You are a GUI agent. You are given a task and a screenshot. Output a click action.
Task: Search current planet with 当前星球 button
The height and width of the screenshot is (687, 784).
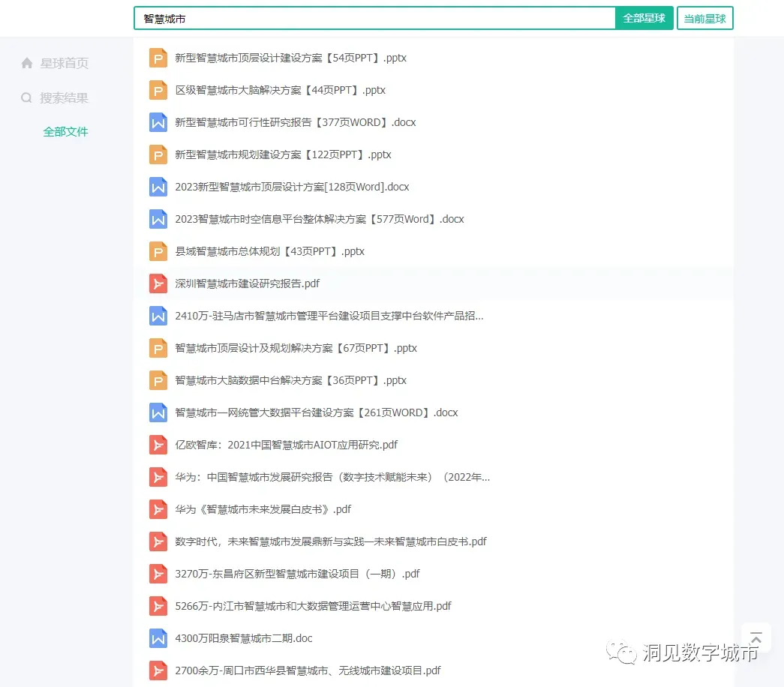coord(705,19)
